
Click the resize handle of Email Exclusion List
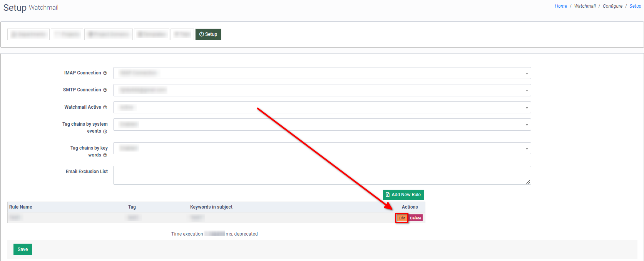528,182
